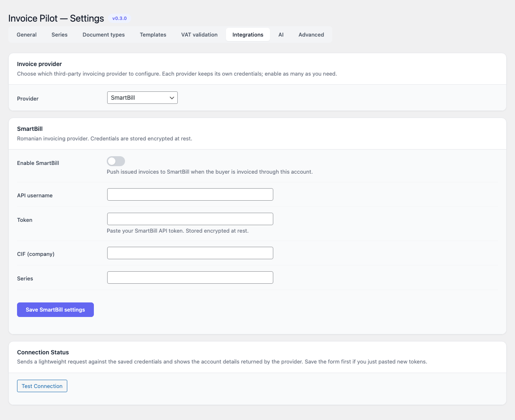Click the 'Push issued invoices to SmartBill' description

(x=210, y=172)
